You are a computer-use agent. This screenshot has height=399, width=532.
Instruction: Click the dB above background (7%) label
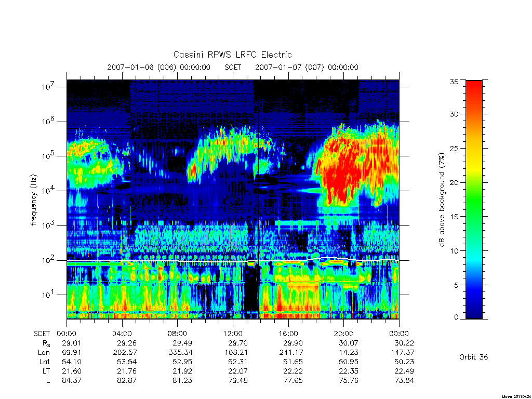[x=442, y=200]
